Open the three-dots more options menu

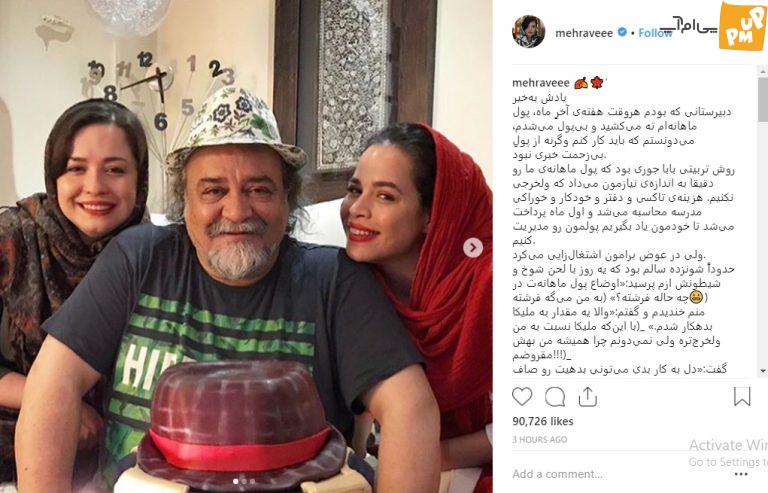tap(741, 474)
